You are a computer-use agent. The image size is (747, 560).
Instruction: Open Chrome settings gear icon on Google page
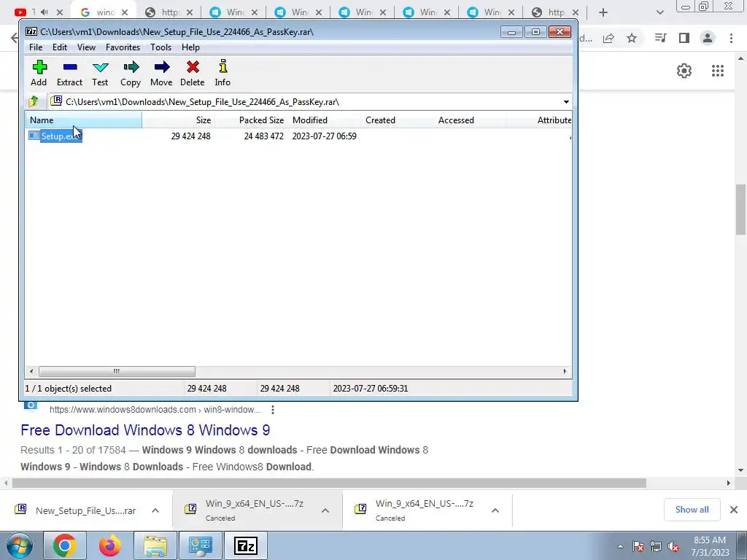pyautogui.click(x=684, y=71)
